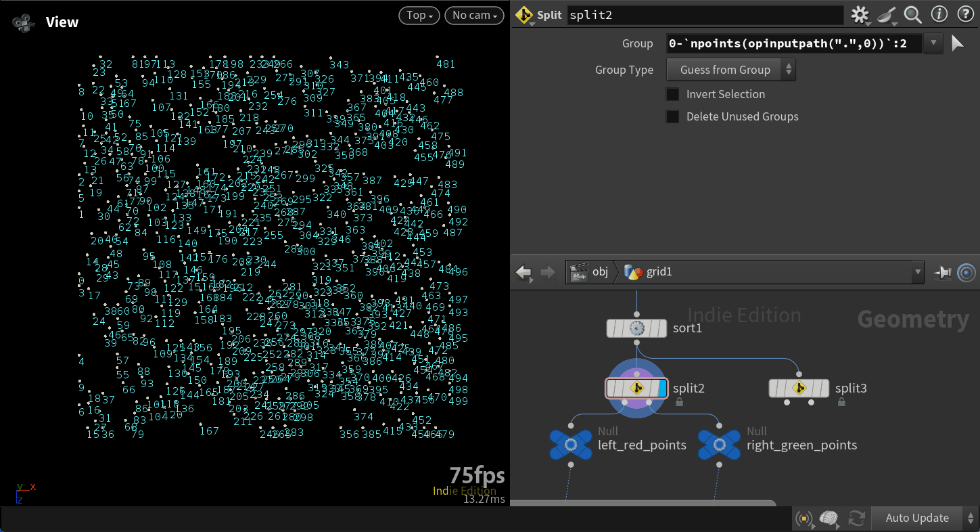This screenshot has width=980, height=532.
Task: Toggle the blue display flag on split2
Action: pos(661,388)
